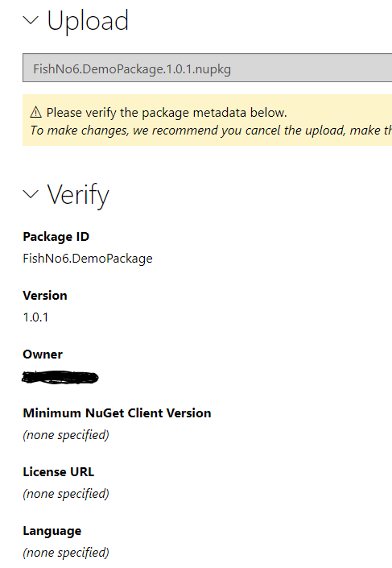Click the italic cancel upload recommendation text
This screenshot has width=392, height=568.
coord(211,131)
